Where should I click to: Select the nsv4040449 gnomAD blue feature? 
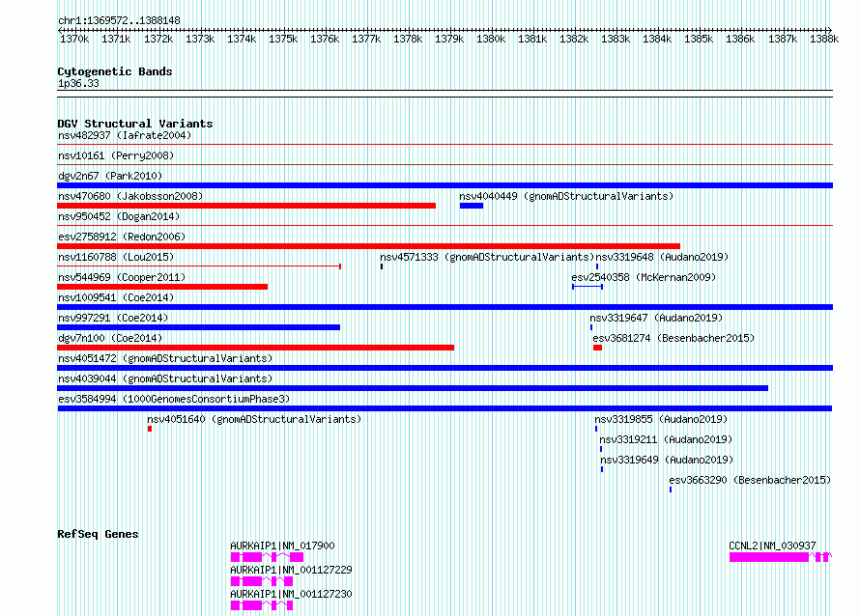pos(472,206)
